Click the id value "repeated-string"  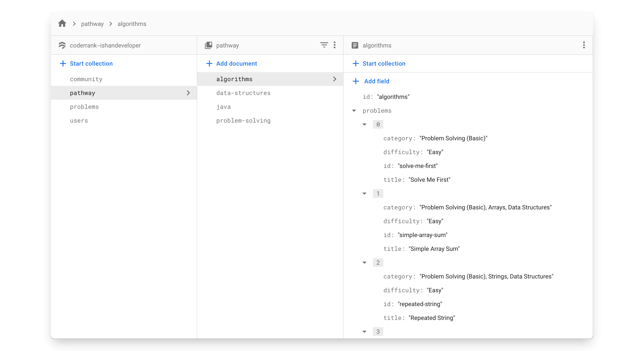click(420, 304)
